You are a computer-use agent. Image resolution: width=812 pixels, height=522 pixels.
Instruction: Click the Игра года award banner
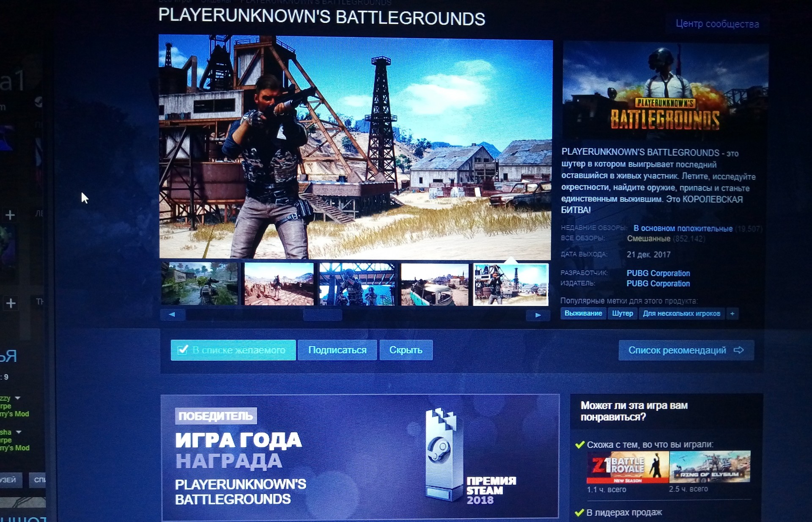click(x=360, y=458)
